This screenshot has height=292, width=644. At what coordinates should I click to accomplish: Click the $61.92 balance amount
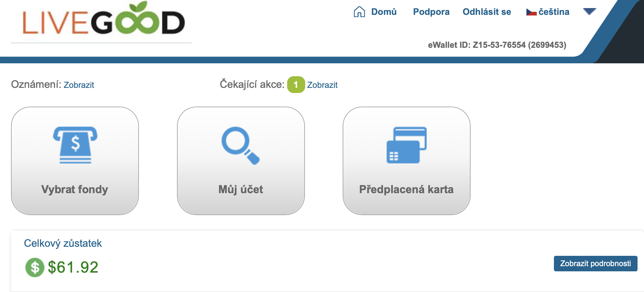click(x=73, y=267)
